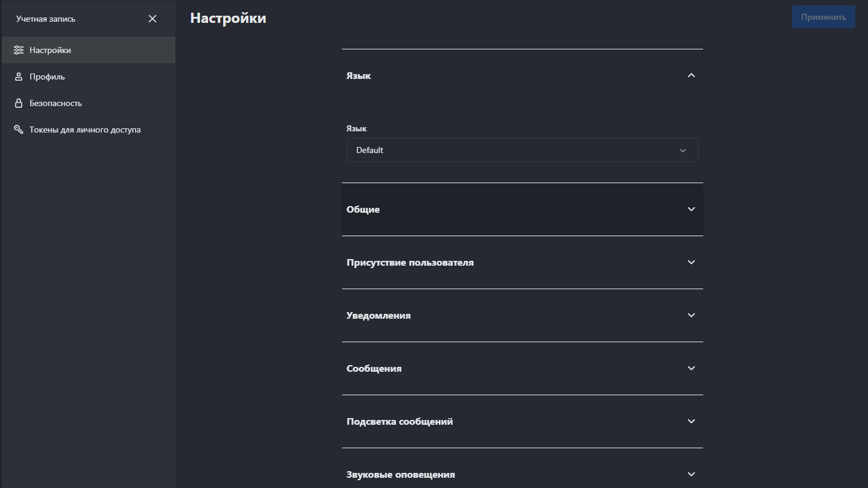Expand the Уведомления section chevron

(x=691, y=315)
